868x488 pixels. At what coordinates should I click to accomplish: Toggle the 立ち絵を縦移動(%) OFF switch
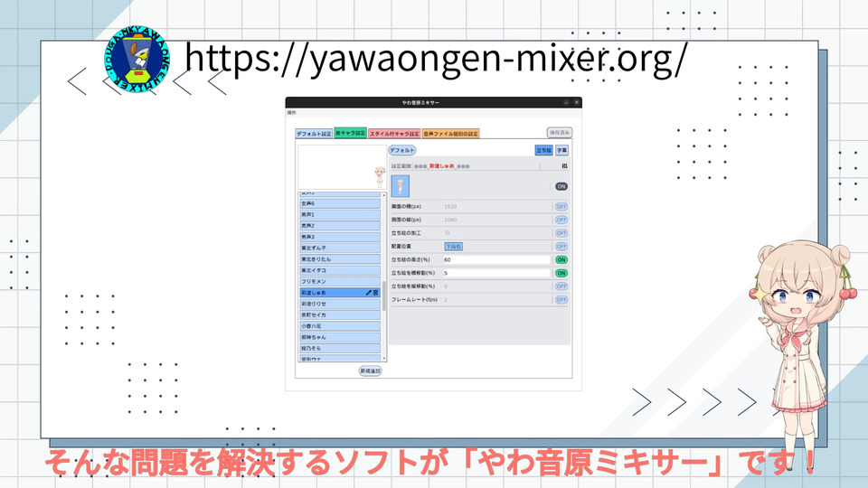pyautogui.click(x=561, y=286)
